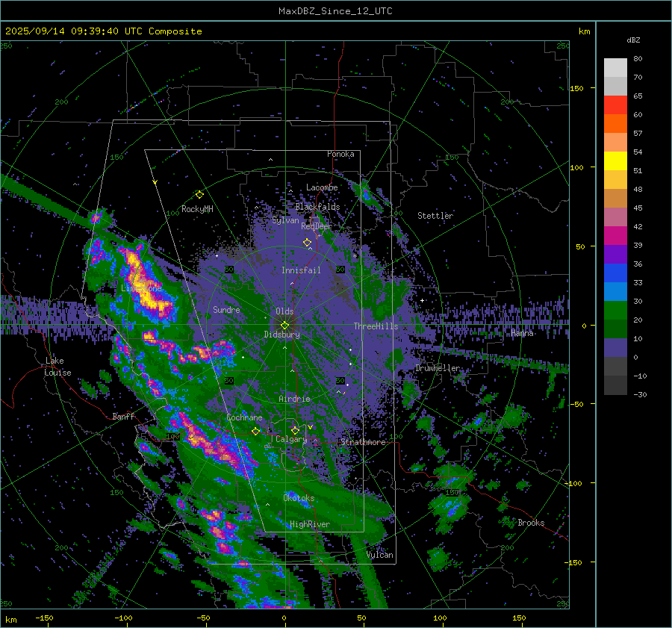
Task: Click the yellow diamond marker above Calgary label
Action: [x=295, y=430]
